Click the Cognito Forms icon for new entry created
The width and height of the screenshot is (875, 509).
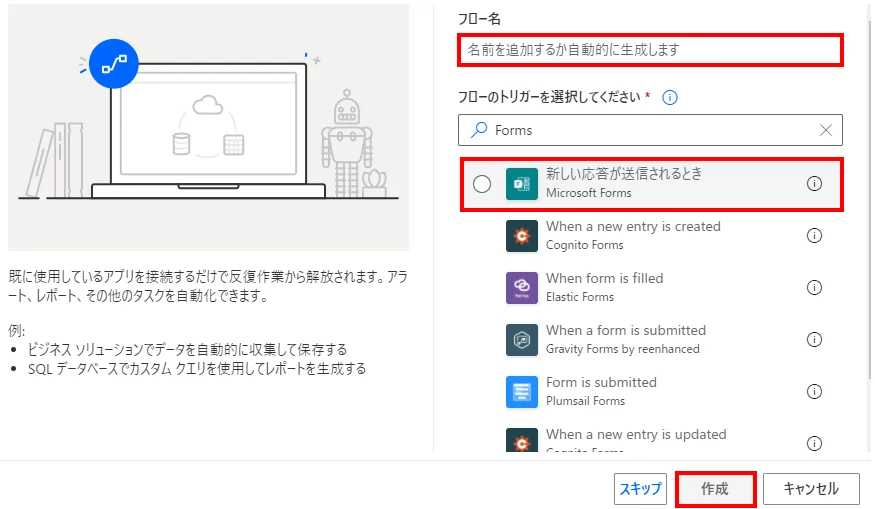pyautogui.click(x=522, y=236)
